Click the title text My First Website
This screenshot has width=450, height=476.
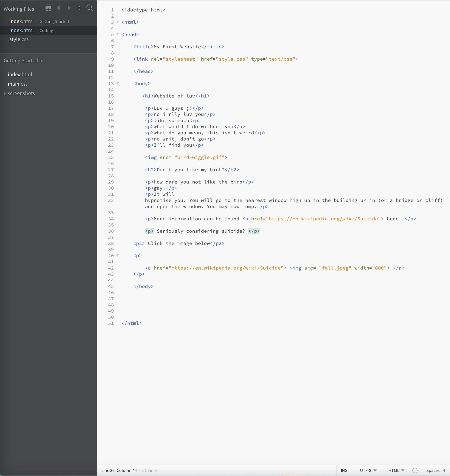(177, 47)
